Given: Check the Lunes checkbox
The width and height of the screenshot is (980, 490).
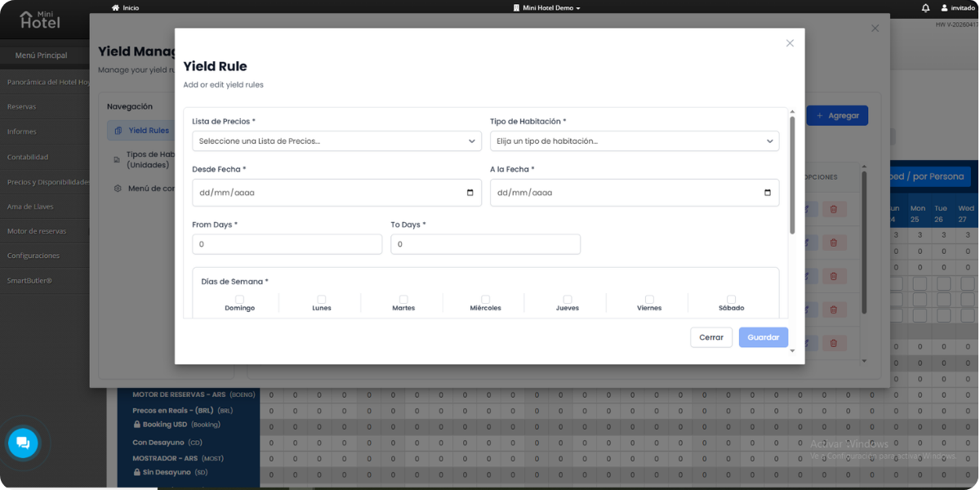Looking at the screenshot, I should [x=321, y=299].
